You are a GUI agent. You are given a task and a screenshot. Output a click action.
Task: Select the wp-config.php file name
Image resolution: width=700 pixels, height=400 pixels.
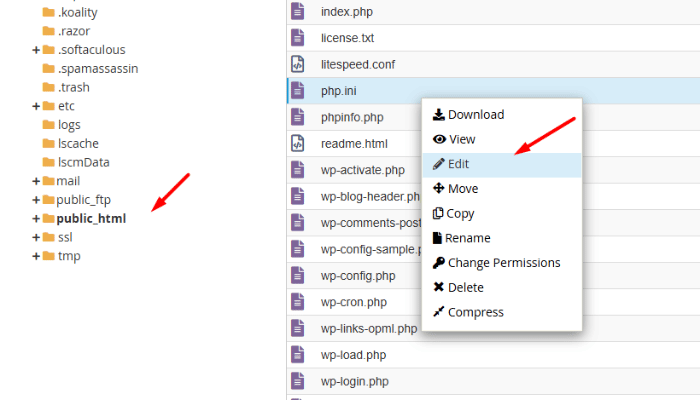coord(358,276)
